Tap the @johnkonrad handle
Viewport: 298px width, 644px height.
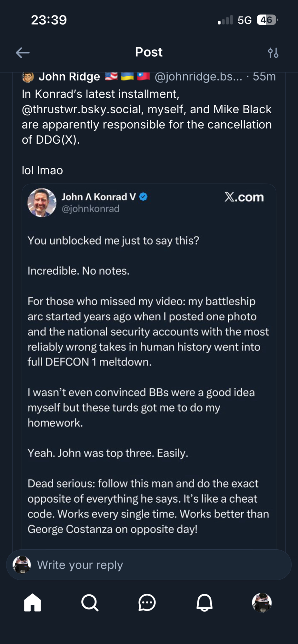click(x=91, y=209)
